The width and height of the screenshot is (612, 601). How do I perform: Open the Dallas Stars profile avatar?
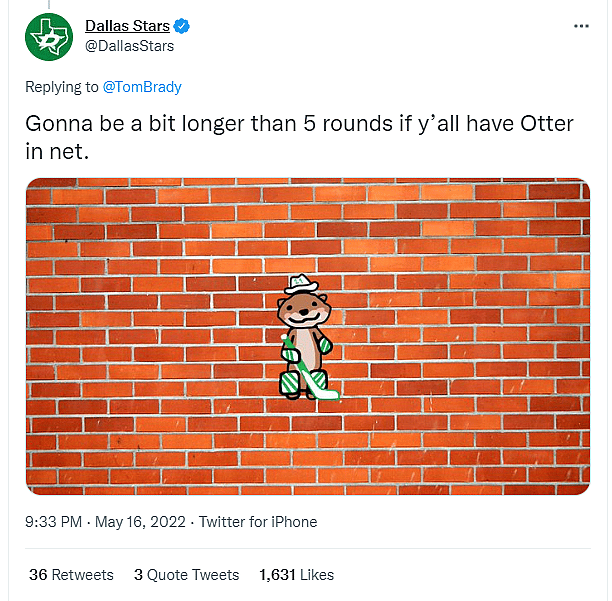coord(48,35)
